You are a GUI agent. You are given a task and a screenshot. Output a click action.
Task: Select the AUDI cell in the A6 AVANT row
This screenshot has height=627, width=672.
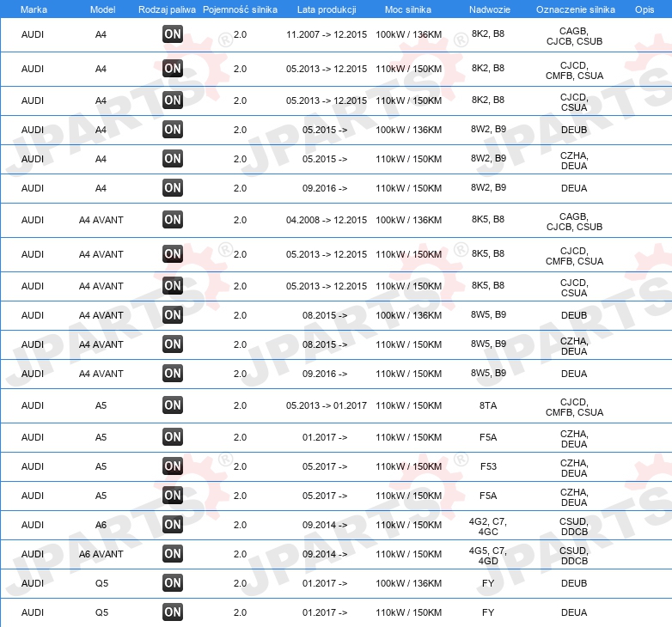click(33, 554)
